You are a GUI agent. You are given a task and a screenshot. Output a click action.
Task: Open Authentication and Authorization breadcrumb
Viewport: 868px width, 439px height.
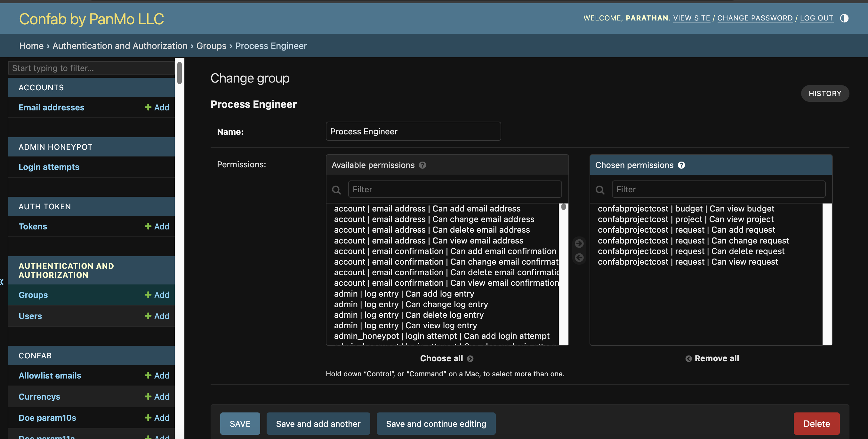pos(120,45)
